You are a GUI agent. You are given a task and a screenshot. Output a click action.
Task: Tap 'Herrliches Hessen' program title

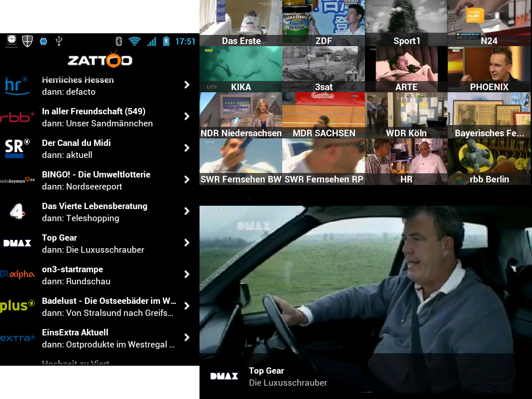(x=78, y=80)
